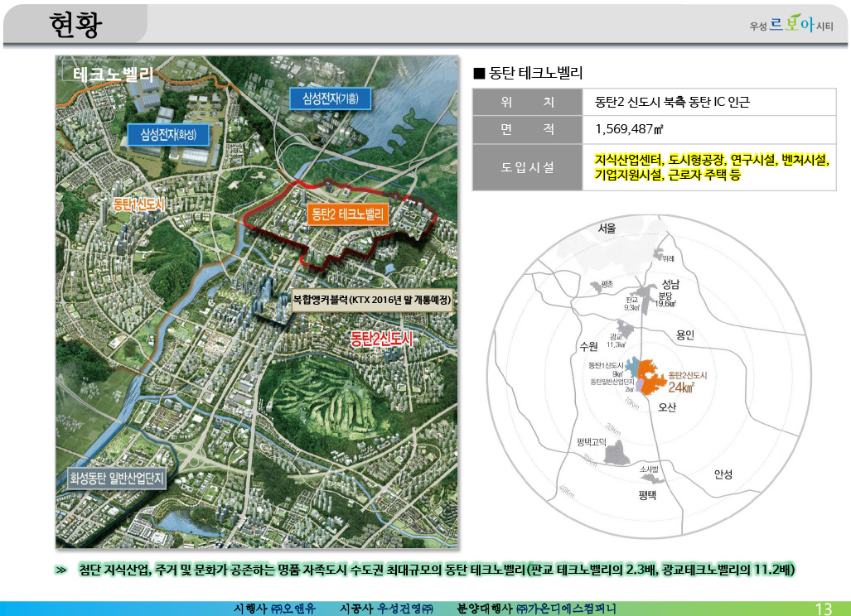Click the 현황 slide title
Viewport: 851px width, 616px height.
click(75, 25)
